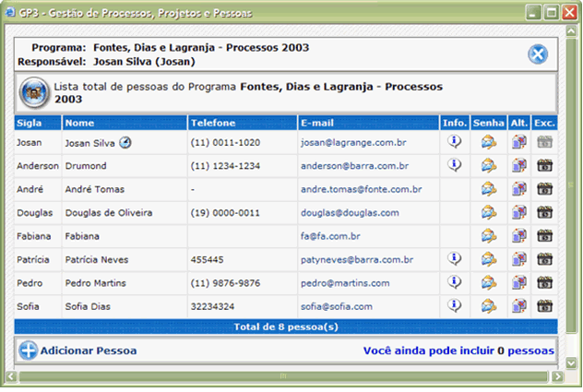The width and height of the screenshot is (583, 392).
Task: Close the program panel with blue X
Action: click(x=538, y=54)
